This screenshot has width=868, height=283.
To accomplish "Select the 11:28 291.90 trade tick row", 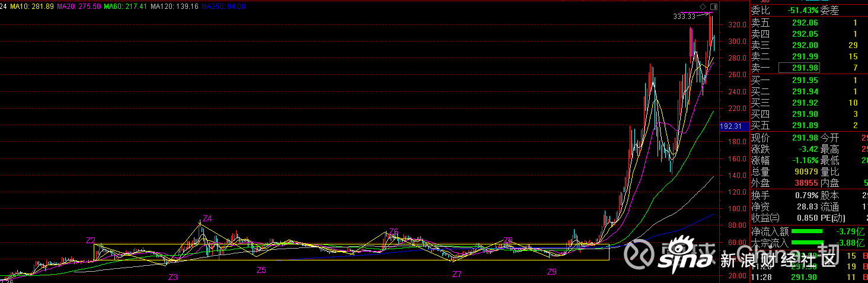I will click(809, 277).
